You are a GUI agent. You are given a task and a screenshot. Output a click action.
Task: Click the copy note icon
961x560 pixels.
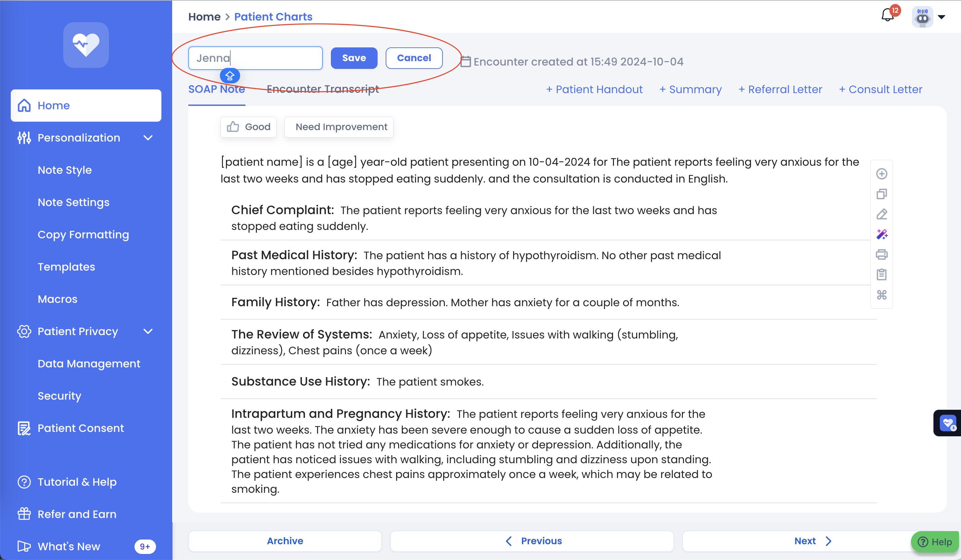click(x=881, y=194)
